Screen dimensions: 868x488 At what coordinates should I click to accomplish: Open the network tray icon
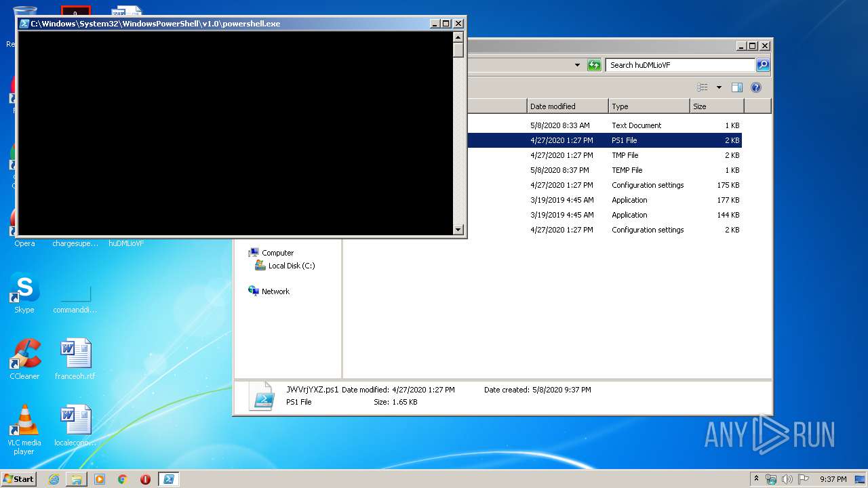[x=771, y=479]
